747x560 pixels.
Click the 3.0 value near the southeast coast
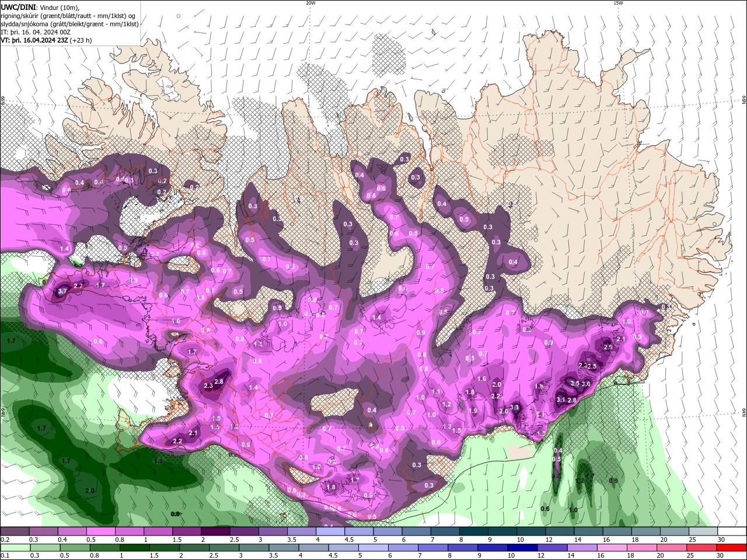click(x=587, y=383)
